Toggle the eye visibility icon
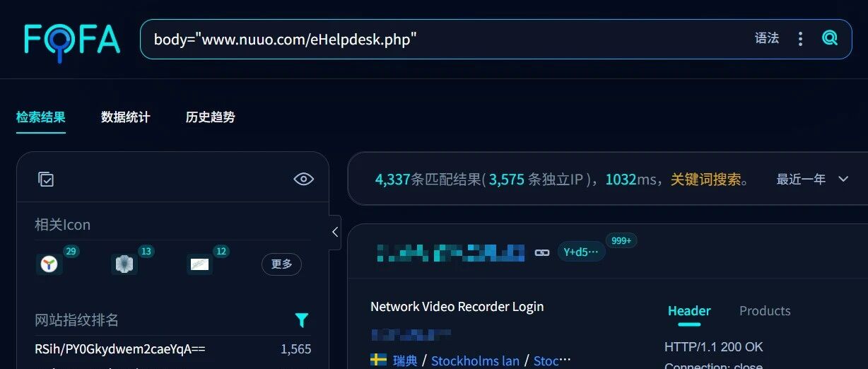Viewport: 868px width, 369px height. pos(303,179)
